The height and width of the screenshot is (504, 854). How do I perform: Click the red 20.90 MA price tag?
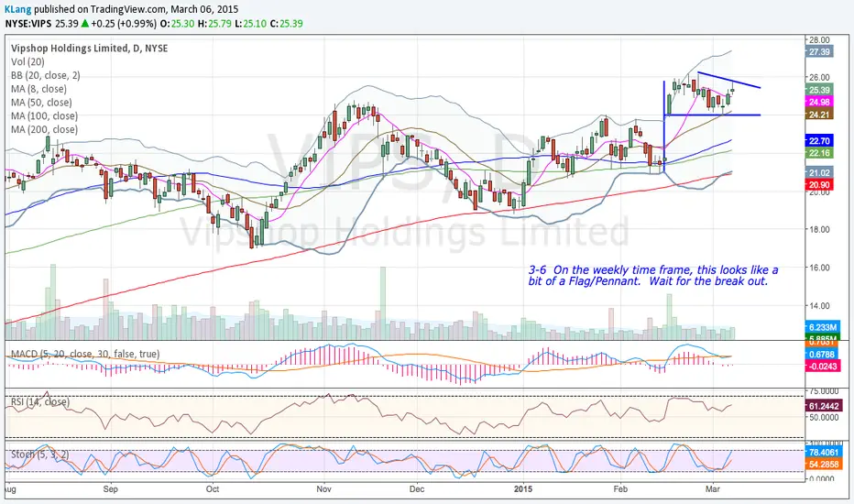click(819, 185)
